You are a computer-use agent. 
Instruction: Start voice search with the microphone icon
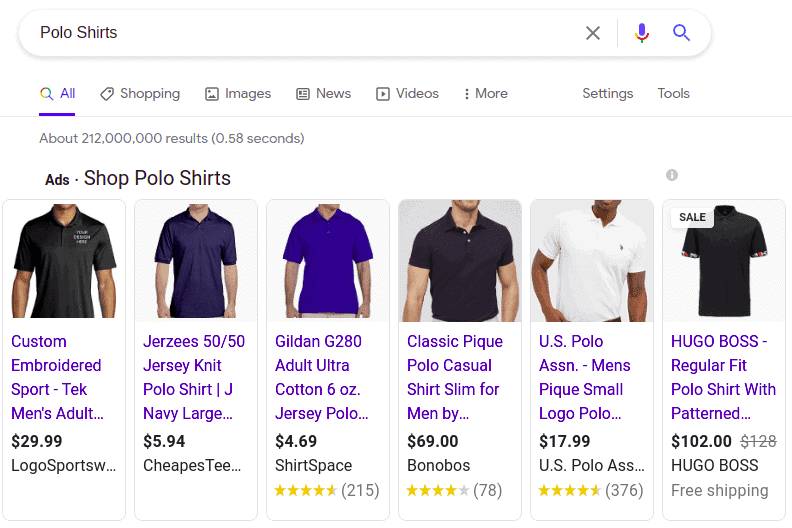tap(641, 33)
